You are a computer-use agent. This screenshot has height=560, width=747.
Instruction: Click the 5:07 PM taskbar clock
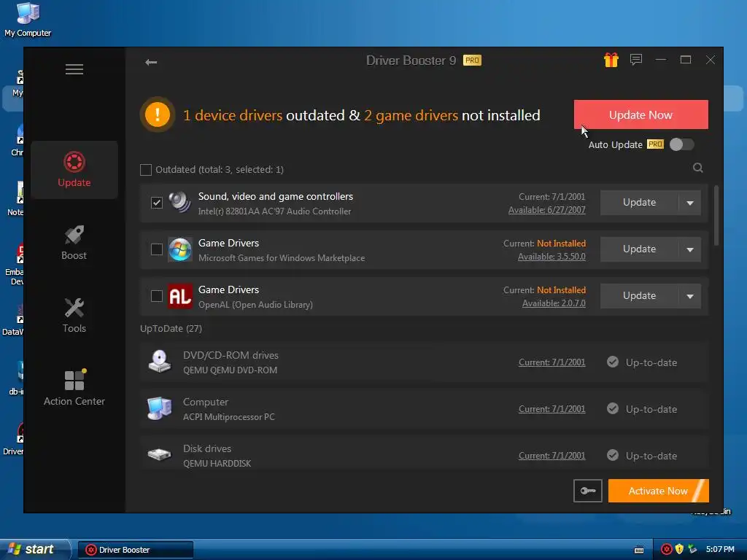point(720,550)
